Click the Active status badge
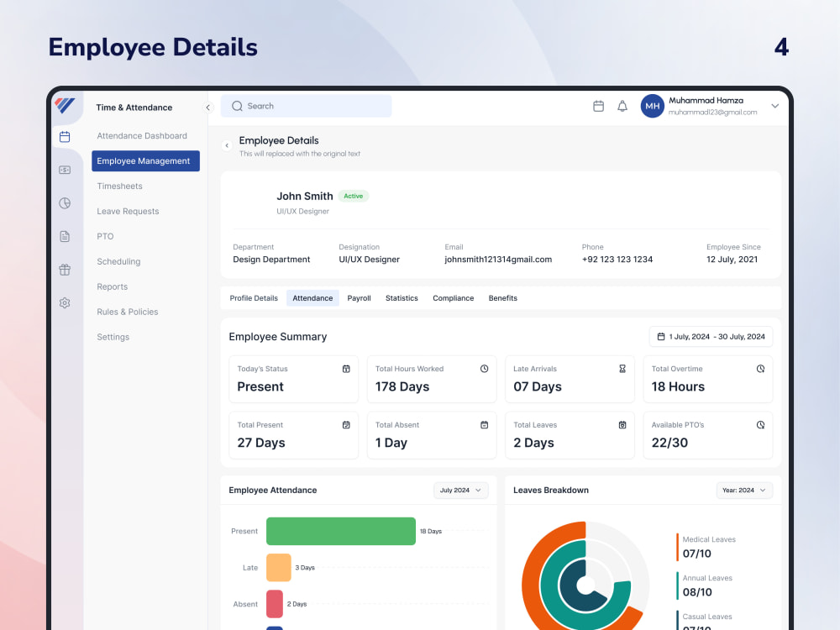840x630 pixels. [354, 196]
